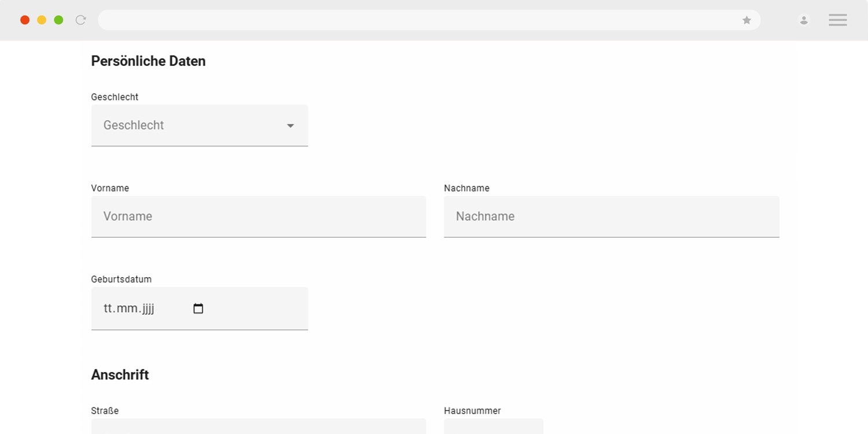The width and height of the screenshot is (868, 434).
Task: Click the 'Persönliche Daten' heading
Action: [x=148, y=61]
